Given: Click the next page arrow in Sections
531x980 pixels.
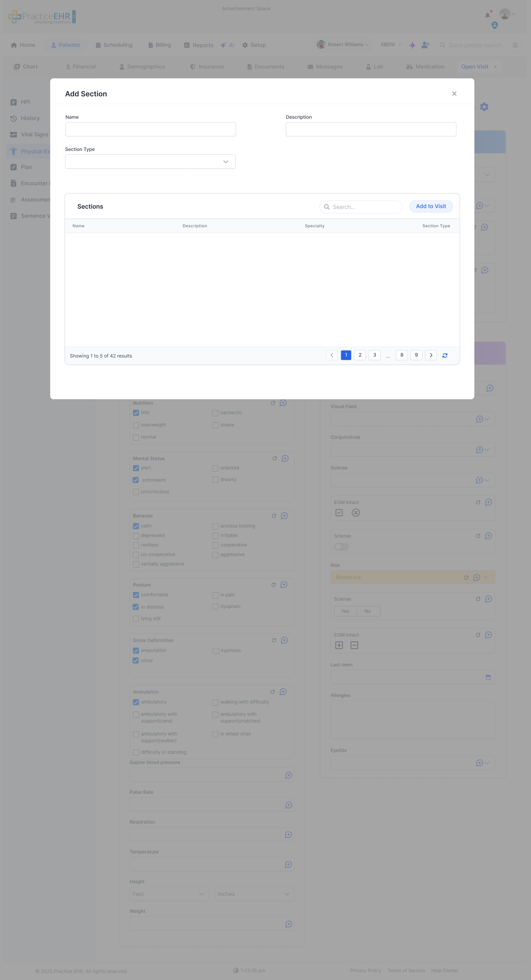Looking at the screenshot, I should click(431, 355).
